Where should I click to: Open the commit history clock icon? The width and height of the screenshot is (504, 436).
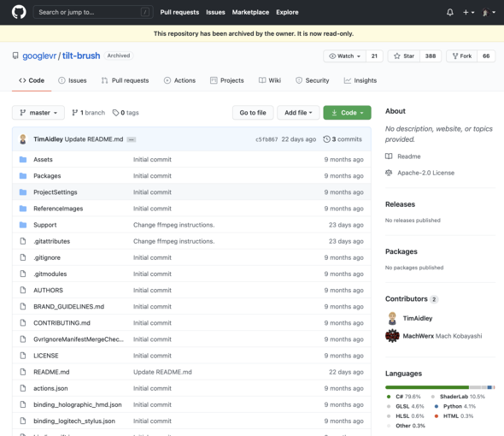326,139
